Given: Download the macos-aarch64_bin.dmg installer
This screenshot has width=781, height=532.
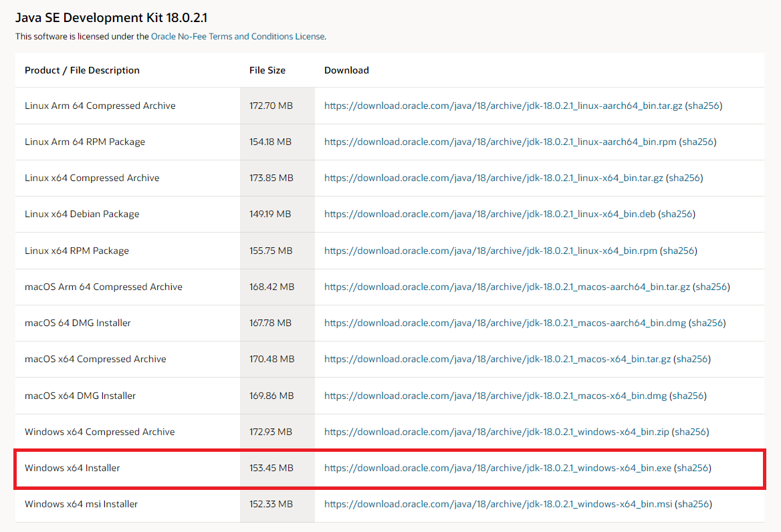Looking at the screenshot, I should tap(505, 323).
